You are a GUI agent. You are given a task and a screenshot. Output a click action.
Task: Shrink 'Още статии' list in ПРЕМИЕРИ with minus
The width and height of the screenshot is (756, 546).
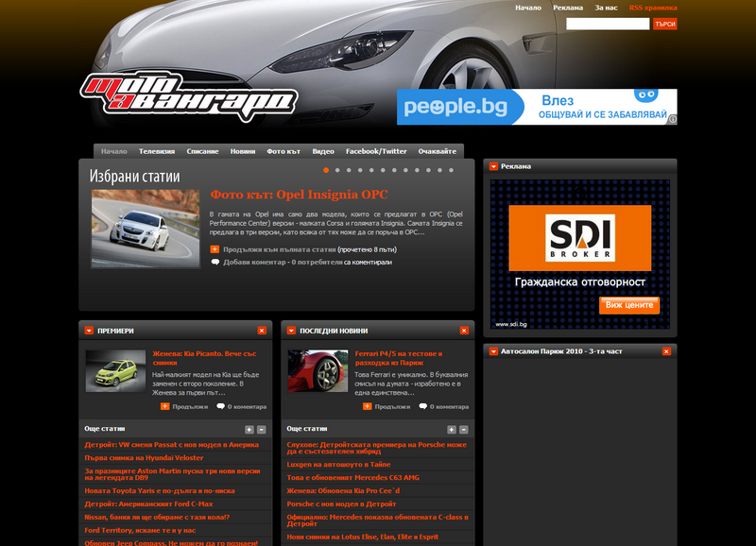pos(262,430)
